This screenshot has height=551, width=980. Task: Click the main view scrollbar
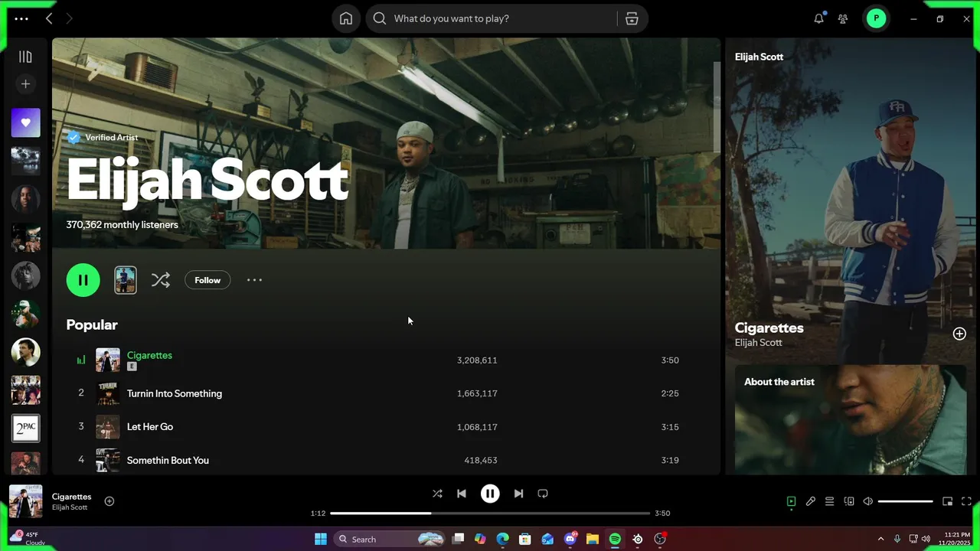[717, 107]
